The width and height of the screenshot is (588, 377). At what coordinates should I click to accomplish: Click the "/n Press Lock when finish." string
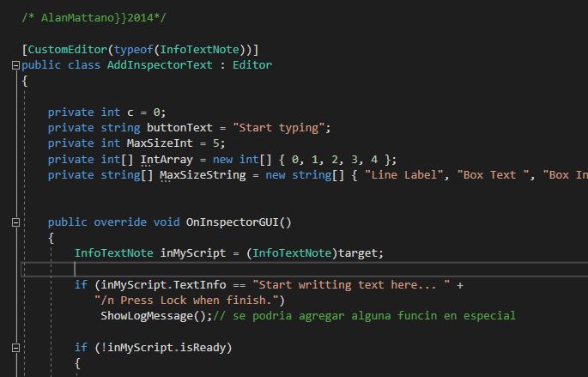[186, 300]
